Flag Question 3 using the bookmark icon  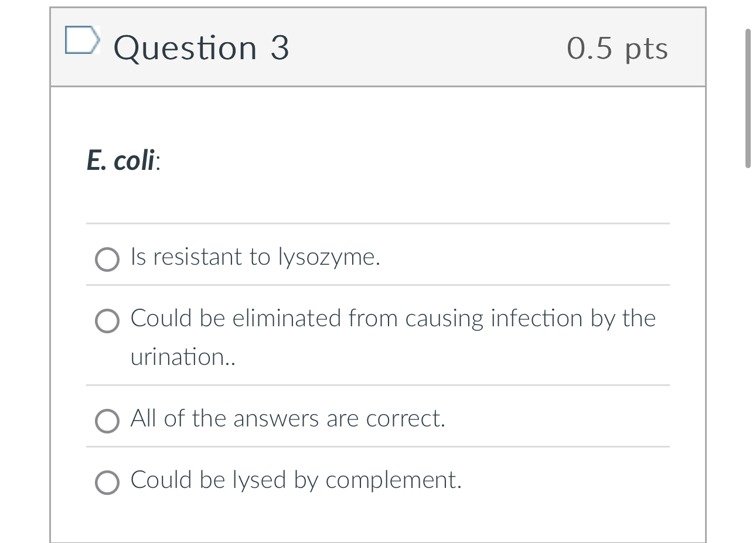pos(81,40)
